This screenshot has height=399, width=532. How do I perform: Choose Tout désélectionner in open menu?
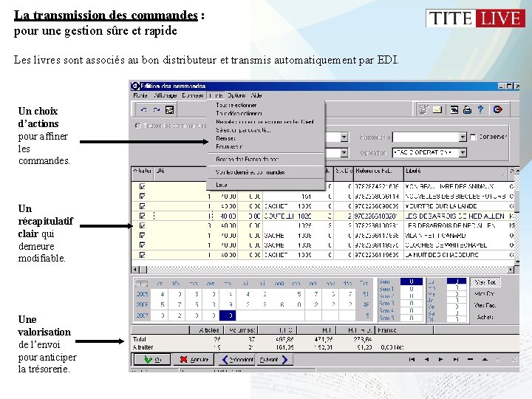tap(265, 113)
